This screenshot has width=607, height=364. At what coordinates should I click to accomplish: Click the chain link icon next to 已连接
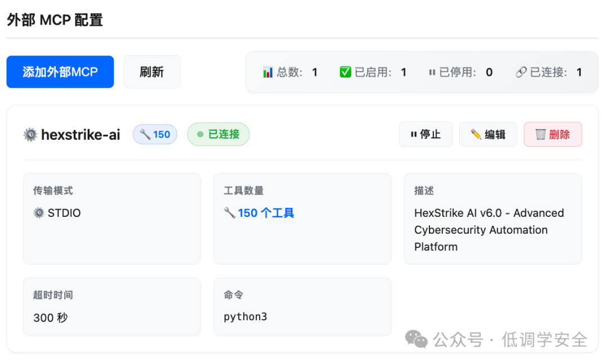click(521, 72)
